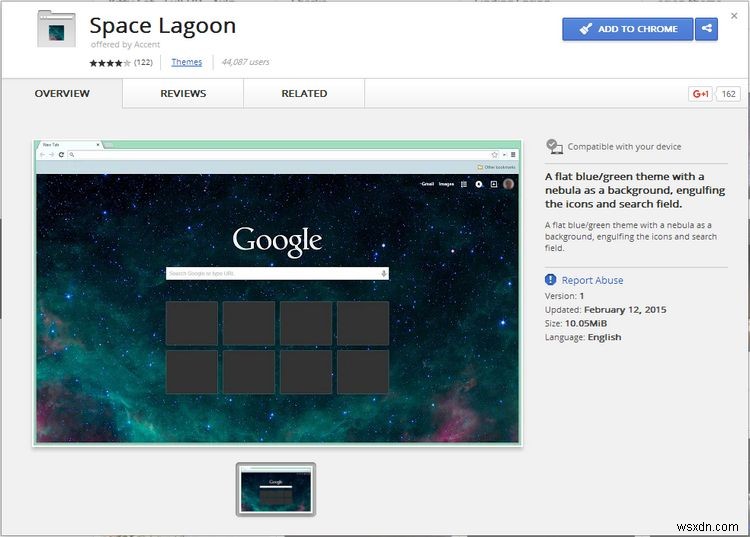The height and width of the screenshot is (537, 750).
Task: Click 'Updated: February 12, 2015' text
Action: (606, 310)
